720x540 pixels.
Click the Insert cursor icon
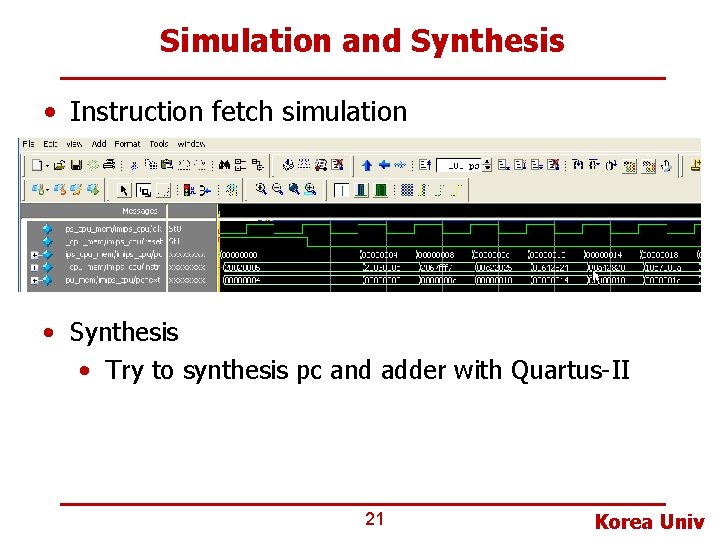342,190
